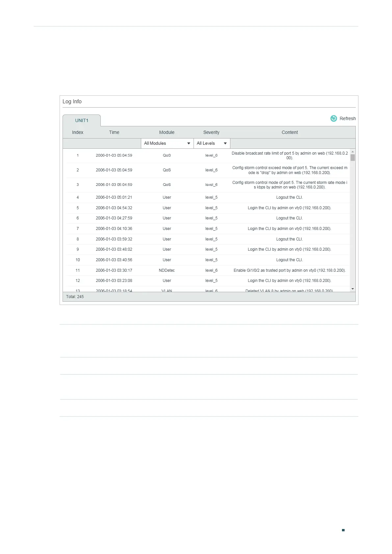Click the log scrollbar up arrow
The height and width of the screenshot is (554, 392).
(353, 152)
